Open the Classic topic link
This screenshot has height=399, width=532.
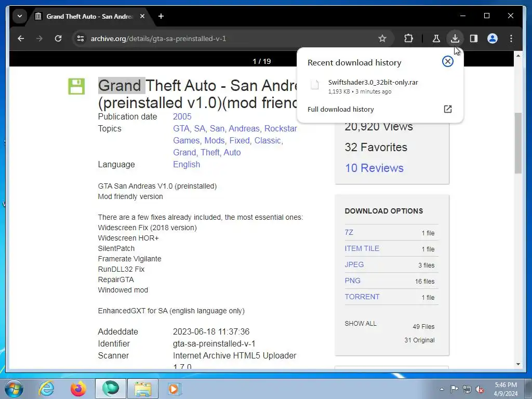(268, 140)
